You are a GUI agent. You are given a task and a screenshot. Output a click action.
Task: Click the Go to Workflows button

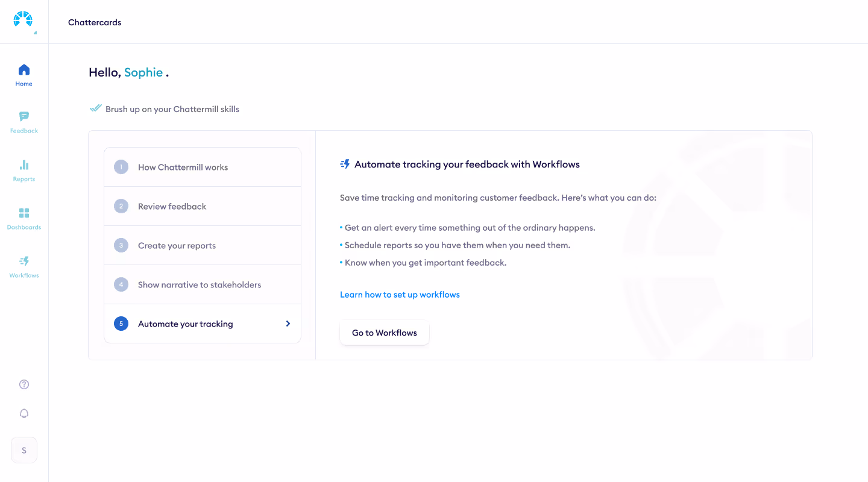[x=385, y=333]
